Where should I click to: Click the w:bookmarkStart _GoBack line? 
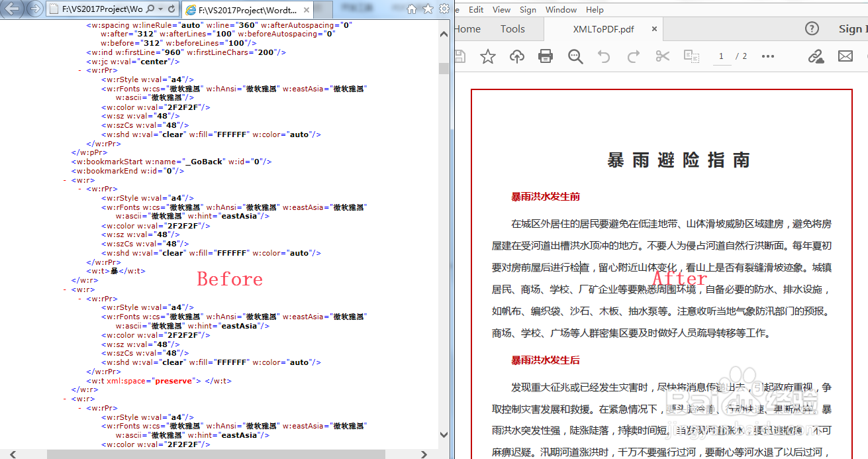pyautogui.click(x=171, y=162)
